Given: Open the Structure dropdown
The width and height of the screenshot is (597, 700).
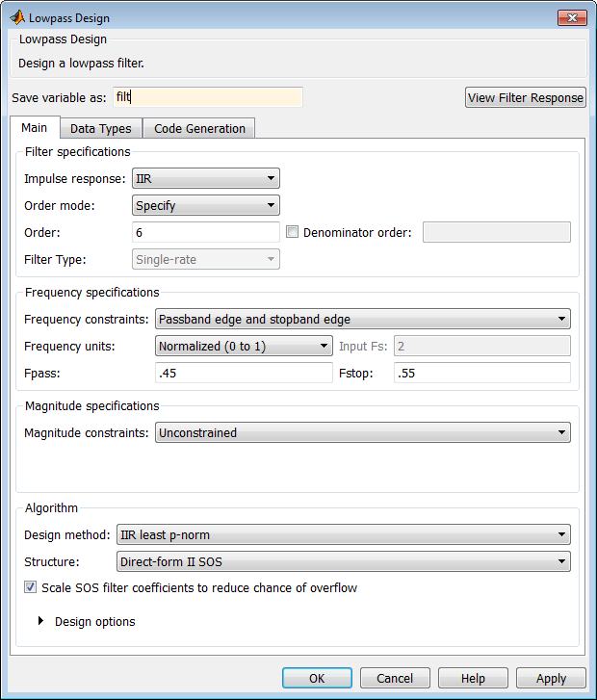Looking at the screenshot, I should click(x=343, y=561).
